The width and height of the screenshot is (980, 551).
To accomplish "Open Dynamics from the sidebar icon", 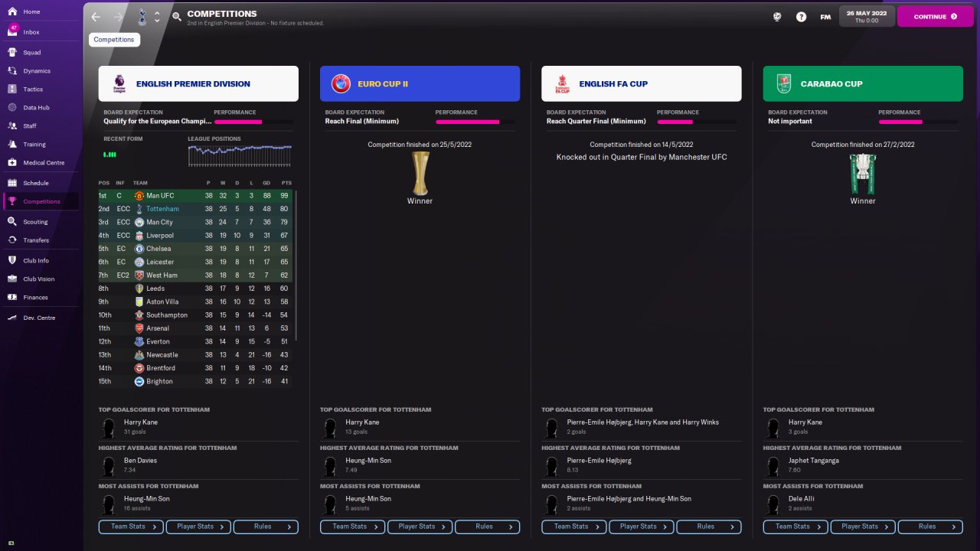I will tap(12, 71).
